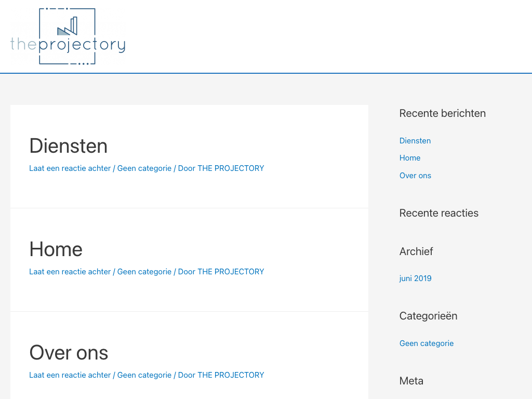Click the theprojectory site logo
Screen dimensions: 532x399
(68, 37)
